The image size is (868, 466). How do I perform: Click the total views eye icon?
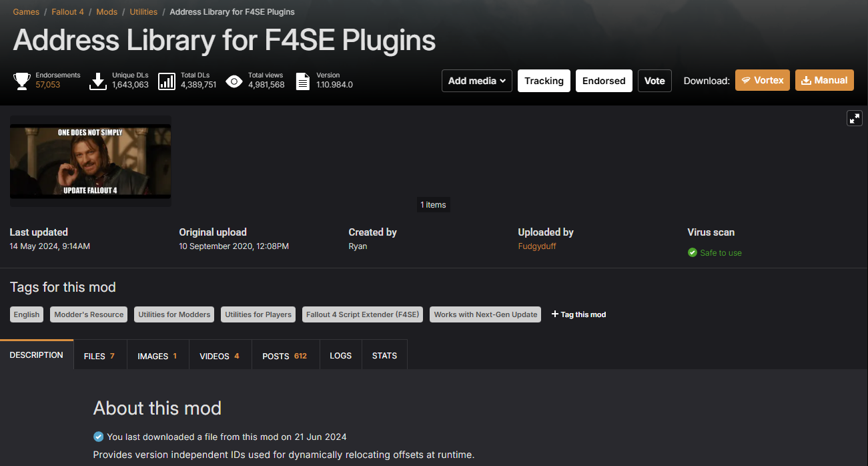pyautogui.click(x=234, y=81)
